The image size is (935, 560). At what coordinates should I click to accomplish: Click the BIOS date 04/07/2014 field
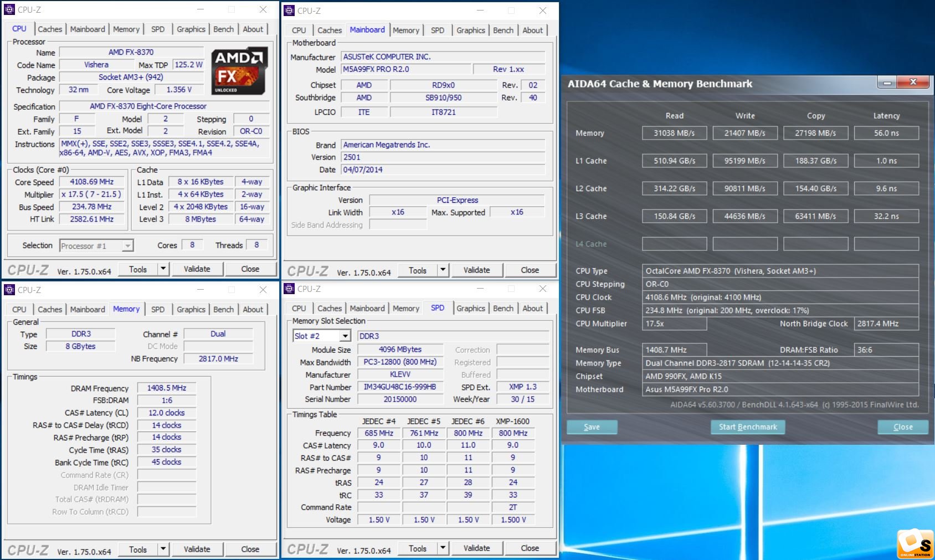coord(443,169)
